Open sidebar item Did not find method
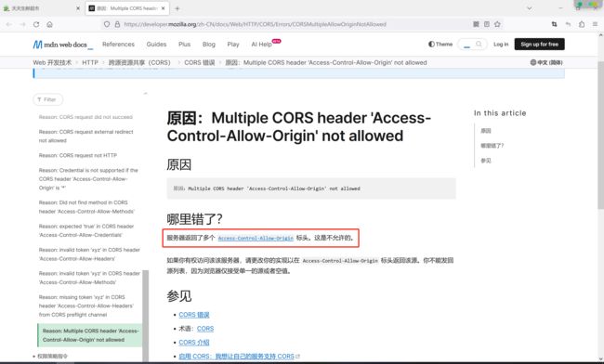The image size is (604, 364). tap(86, 207)
